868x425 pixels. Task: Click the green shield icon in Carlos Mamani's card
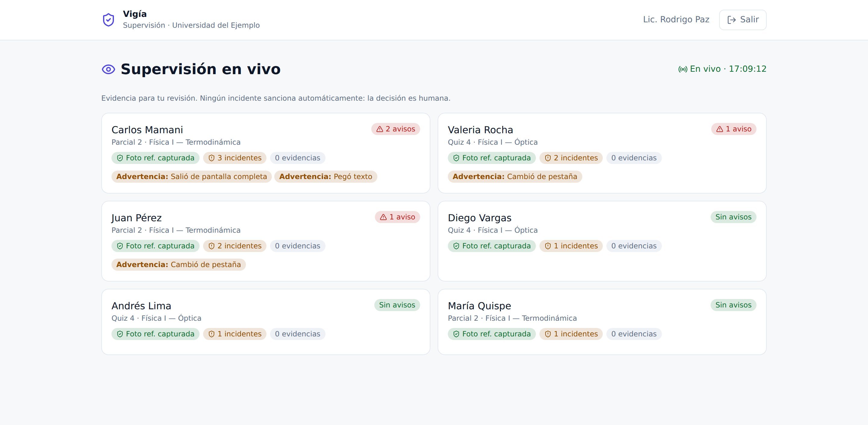pos(120,158)
